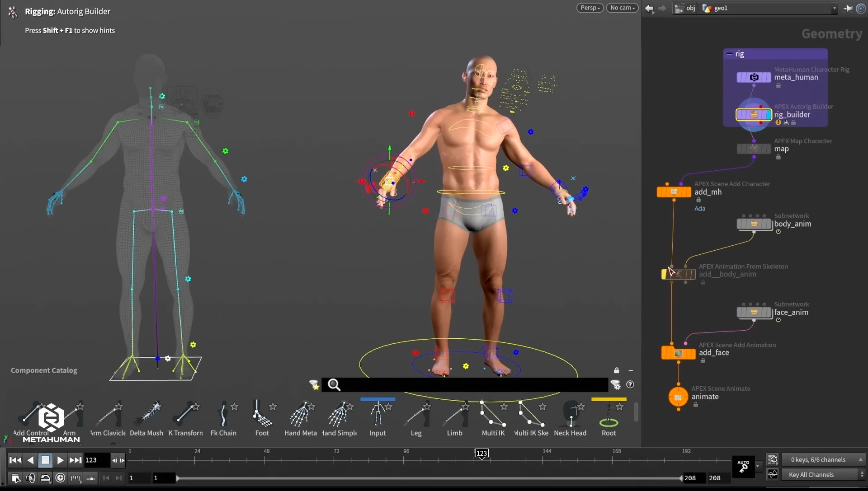Select the map node
This screenshot has width=868, height=491.
point(754,149)
